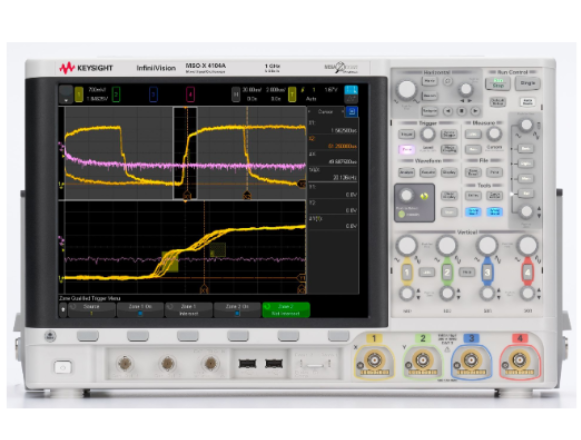Screen dimensions: 581x440
Task: Toggle the illuminated Zone trigger key
Action: tap(406, 149)
